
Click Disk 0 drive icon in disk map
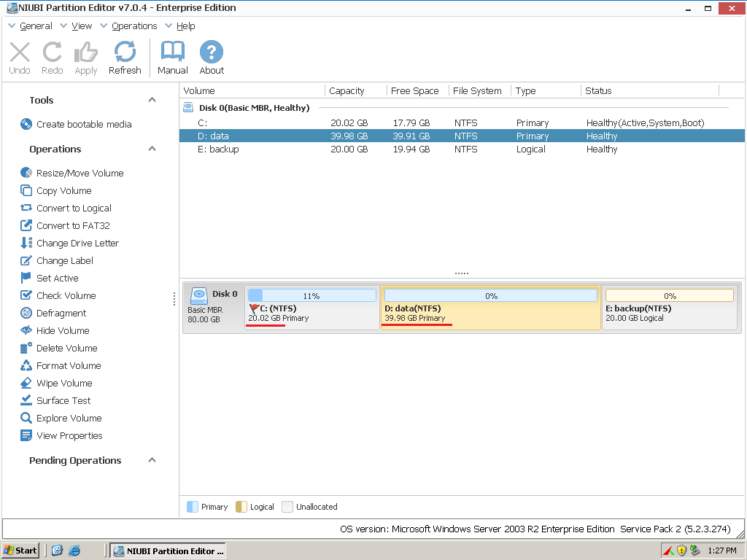pyautogui.click(x=198, y=296)
